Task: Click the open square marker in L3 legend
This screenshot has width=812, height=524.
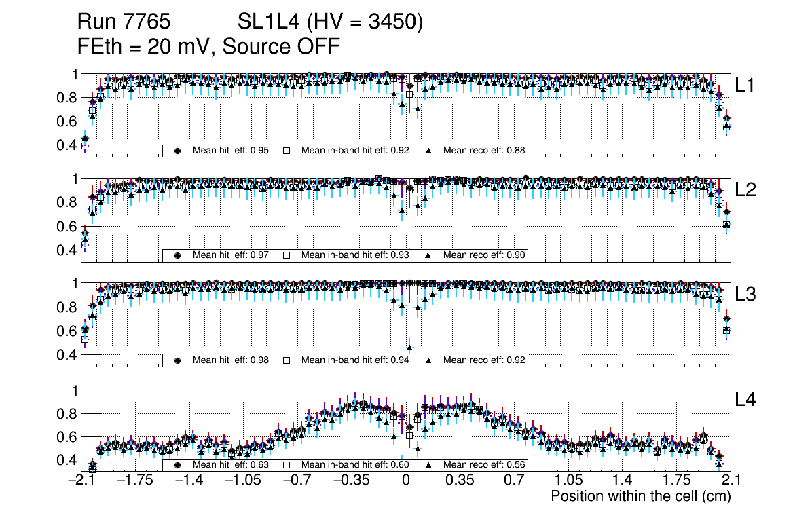Action: click(x=287, y=360)
